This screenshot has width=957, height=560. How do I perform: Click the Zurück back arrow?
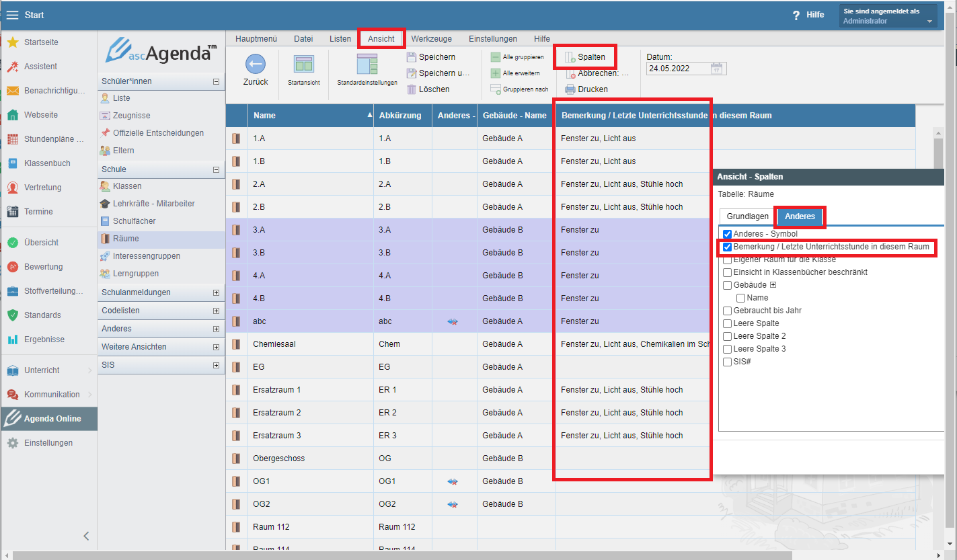coord(256,65)
